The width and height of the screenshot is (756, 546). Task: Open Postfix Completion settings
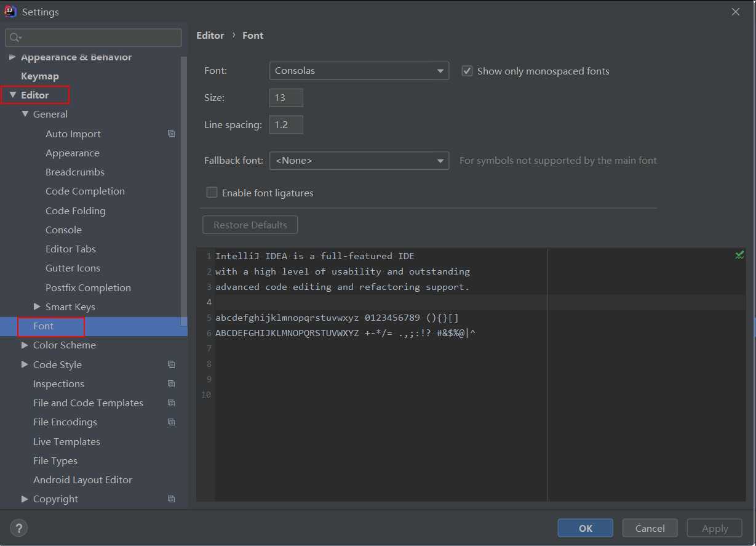[x=88, y=287]
